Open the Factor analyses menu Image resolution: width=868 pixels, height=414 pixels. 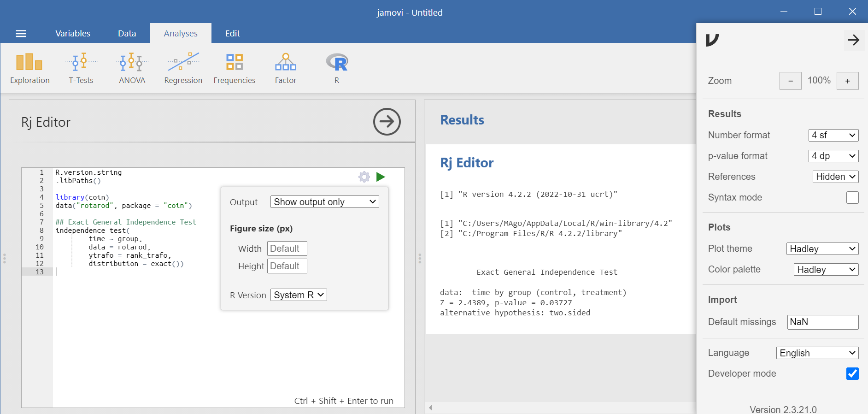(x=286, y=69)
